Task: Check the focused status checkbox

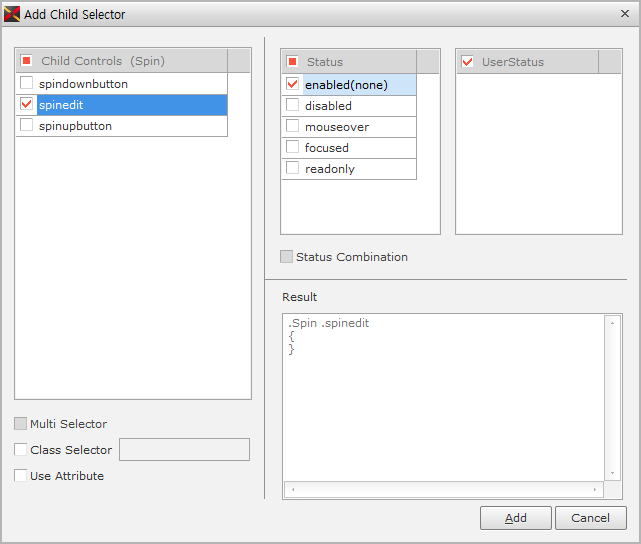Action: click(293, 147)
